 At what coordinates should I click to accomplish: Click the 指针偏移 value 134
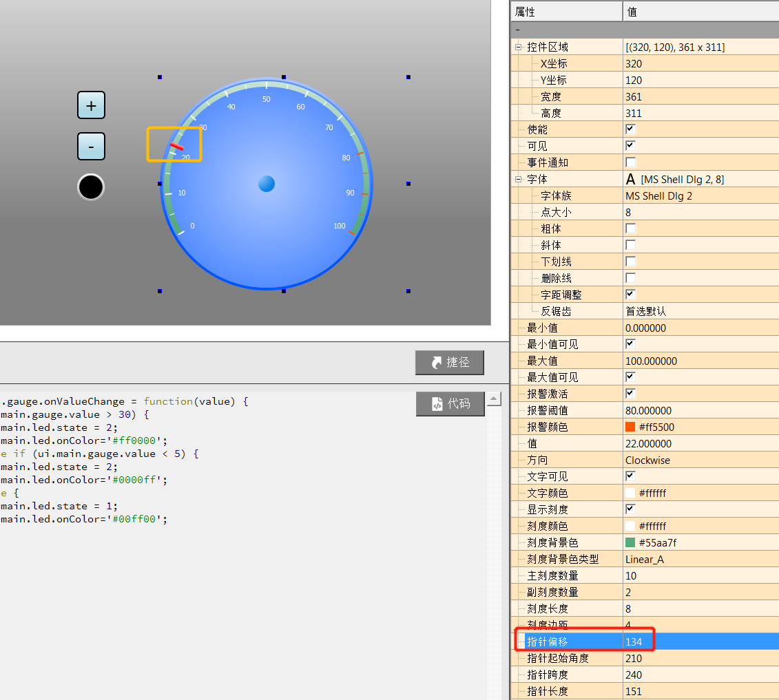[x=700, y=641]
